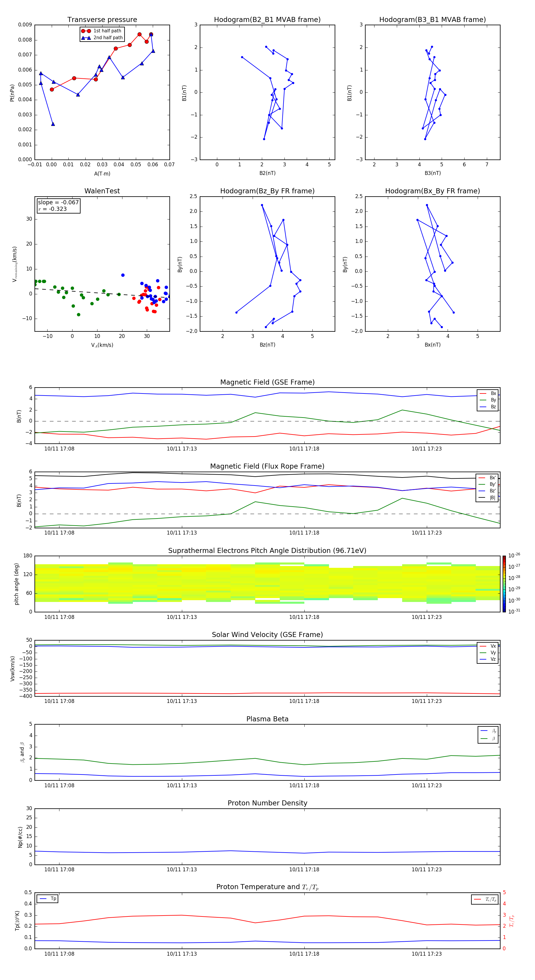This screenshot has height=980, width=535.
Task: Click 'Bz' in the GSE magnetic field legend
Action: click(x=488, y=407)
